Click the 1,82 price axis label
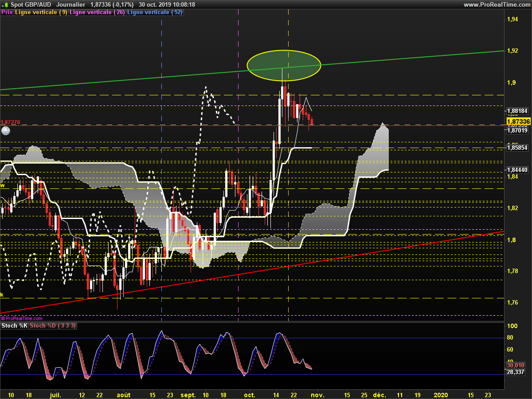This screenshot has height=399, width=532. click(512, 208)
